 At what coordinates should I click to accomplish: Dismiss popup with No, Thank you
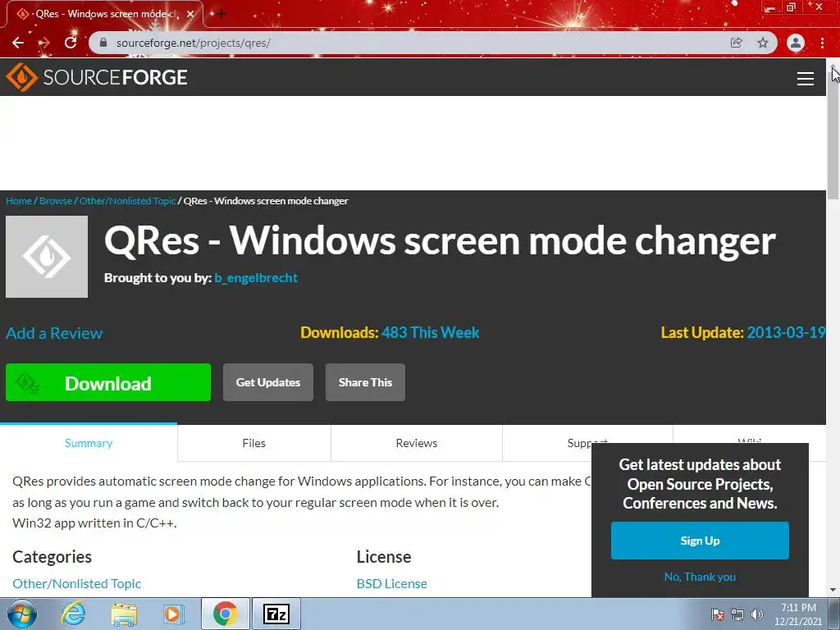pos(700,577)
